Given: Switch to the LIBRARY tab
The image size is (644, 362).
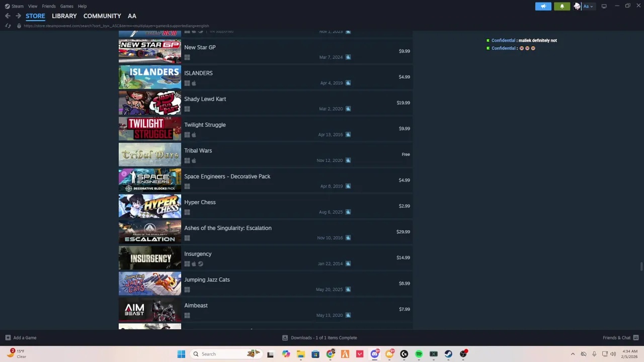Looking at the screenshot, I should click(64, 16).
